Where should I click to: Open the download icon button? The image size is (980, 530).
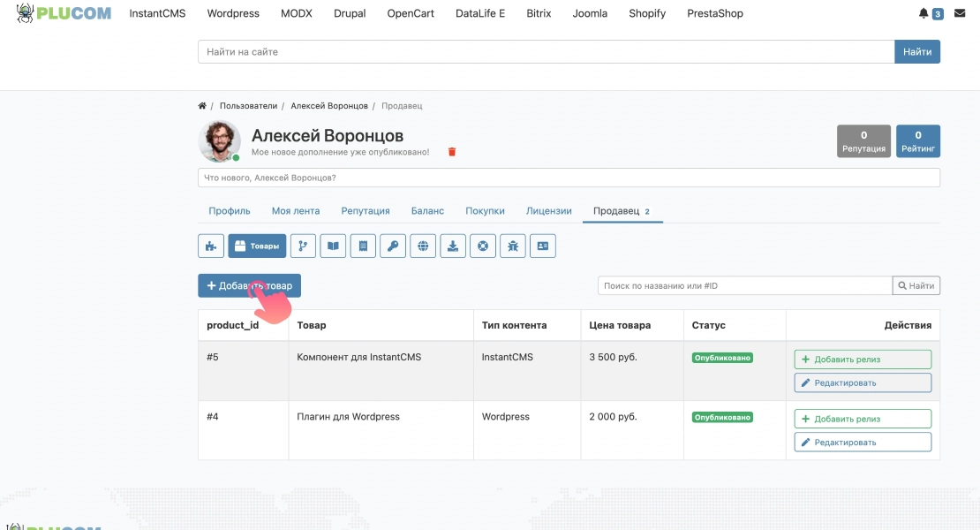pos(453,246)
